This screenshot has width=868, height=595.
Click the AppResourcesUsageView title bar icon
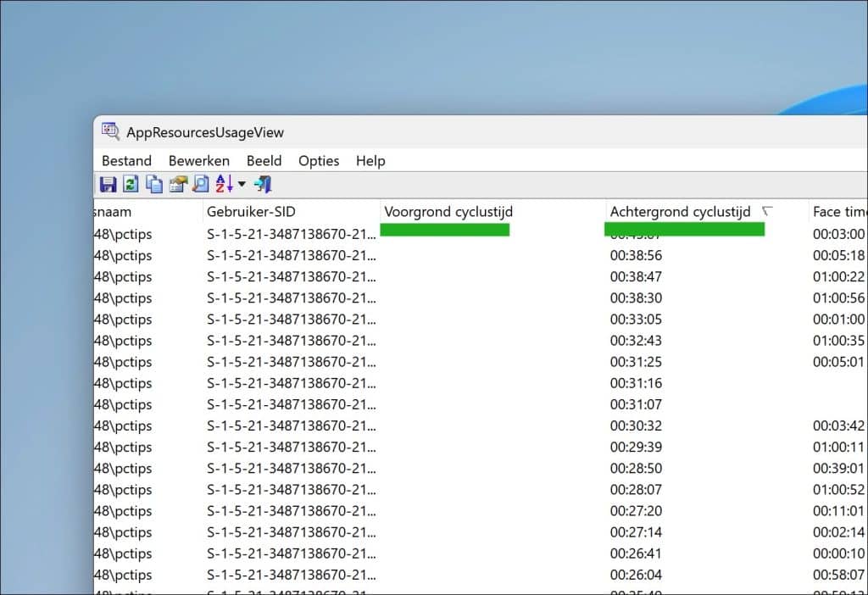(x=110, y=131)
